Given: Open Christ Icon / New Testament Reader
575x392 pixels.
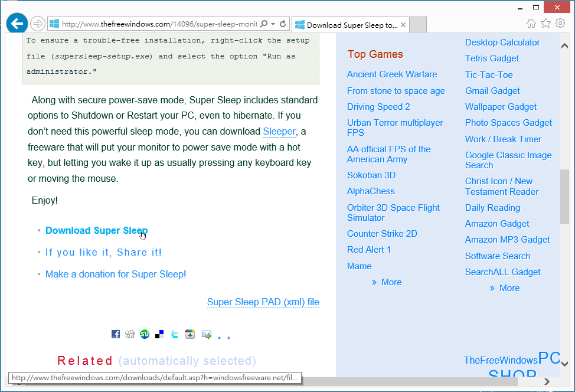Looking at the screenshot, I should (x=502, y=187).
